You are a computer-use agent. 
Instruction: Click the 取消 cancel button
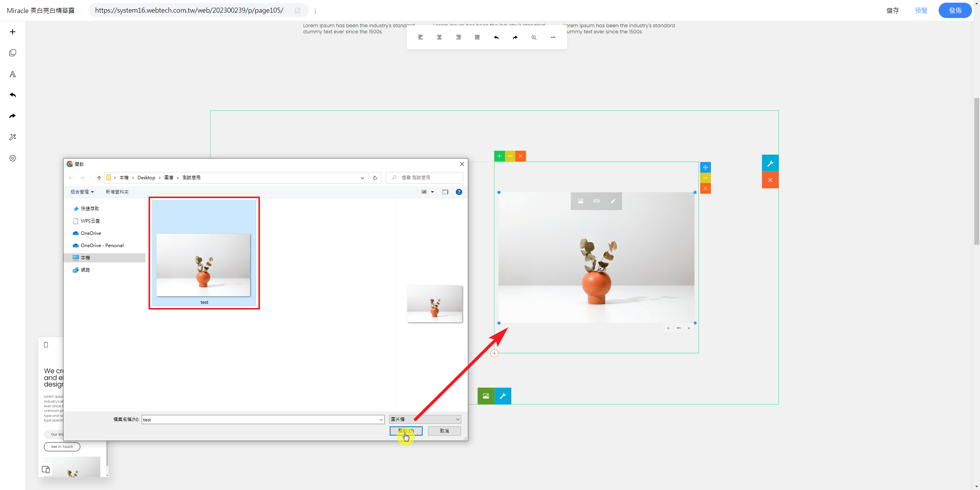point(444,431)
